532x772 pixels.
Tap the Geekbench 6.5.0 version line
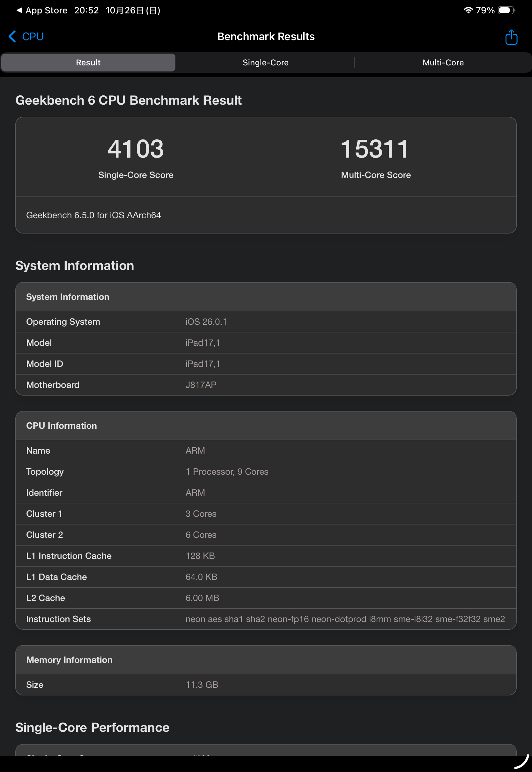[x=93, y=215]
